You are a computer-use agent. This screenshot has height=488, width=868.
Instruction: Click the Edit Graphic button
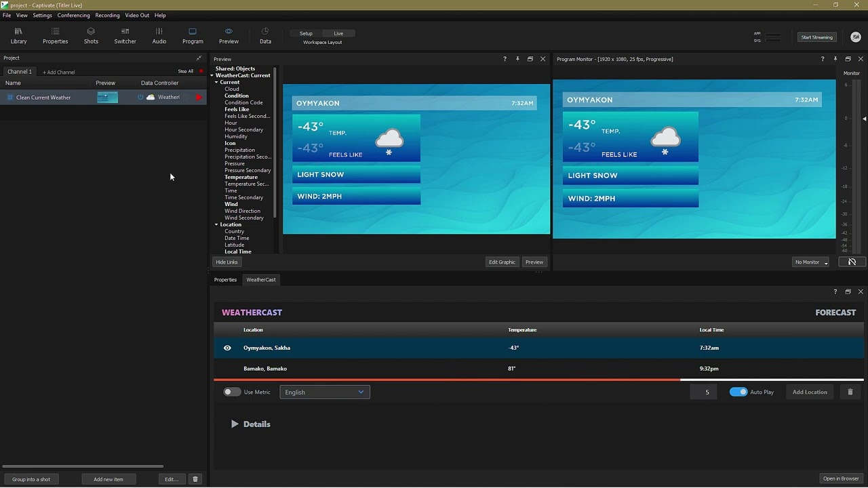(502, 262)
